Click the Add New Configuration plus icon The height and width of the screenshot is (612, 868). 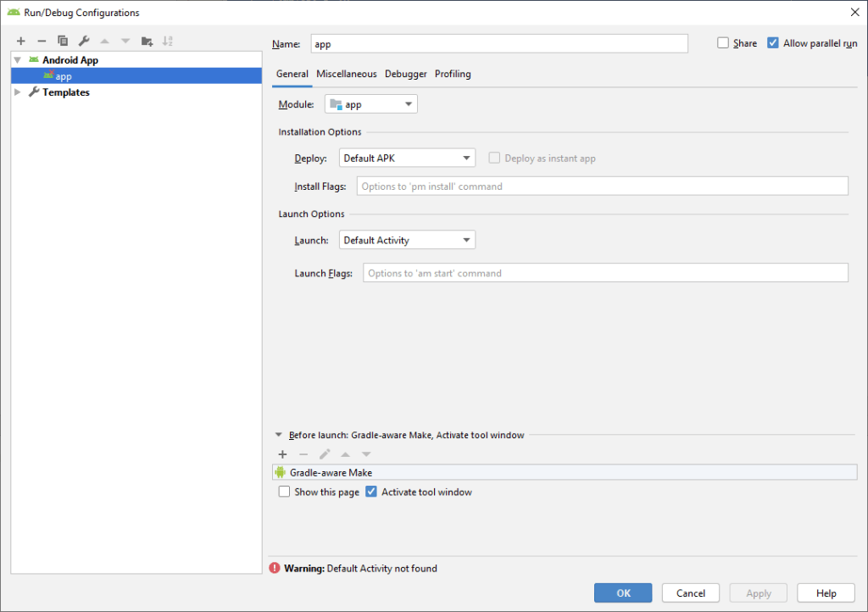tap(21, 41)
